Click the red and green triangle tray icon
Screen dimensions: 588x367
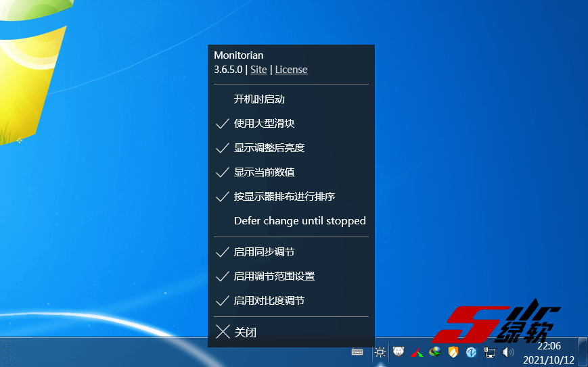(417, 352)
